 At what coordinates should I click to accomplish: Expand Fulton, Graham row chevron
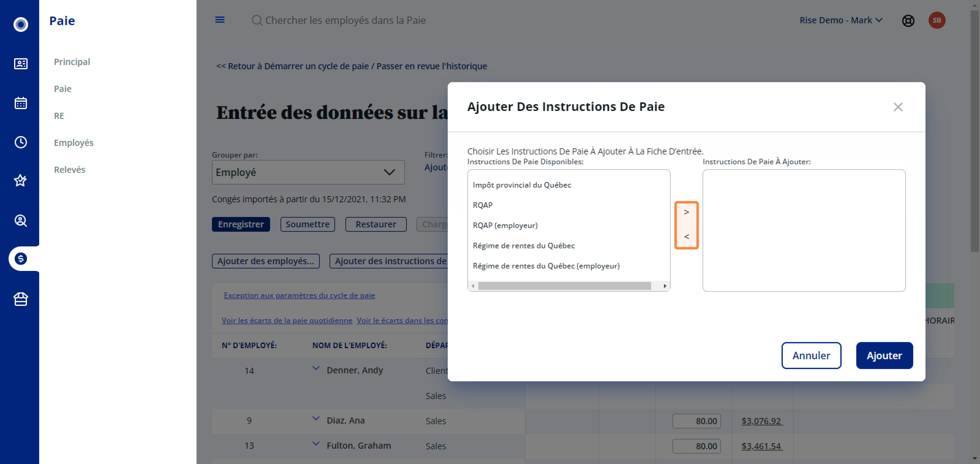316,443
